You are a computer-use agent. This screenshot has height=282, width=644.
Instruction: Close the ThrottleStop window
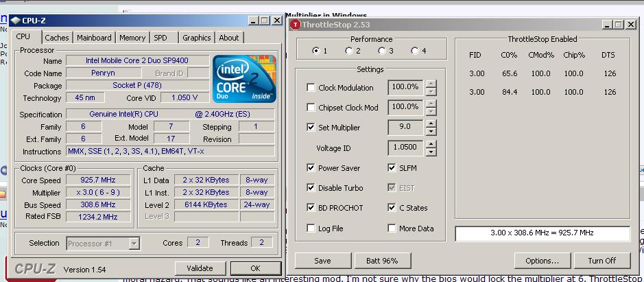point(631,25)
